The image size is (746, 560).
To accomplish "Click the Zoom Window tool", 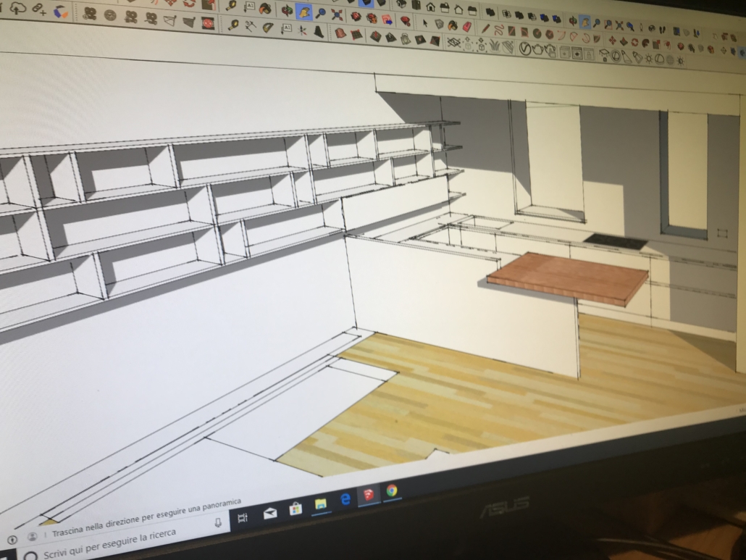I will [x=608, y=24].
